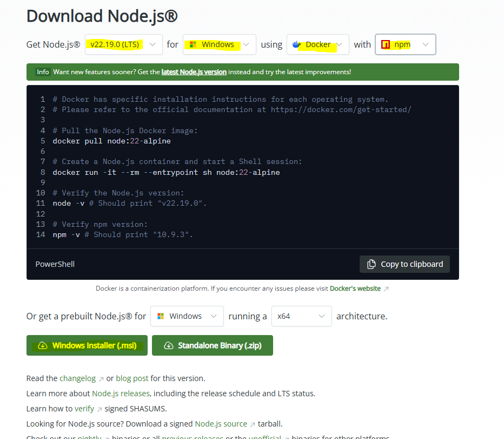
Task: Follow the Node.js releases link
Action: click(121, 394)
